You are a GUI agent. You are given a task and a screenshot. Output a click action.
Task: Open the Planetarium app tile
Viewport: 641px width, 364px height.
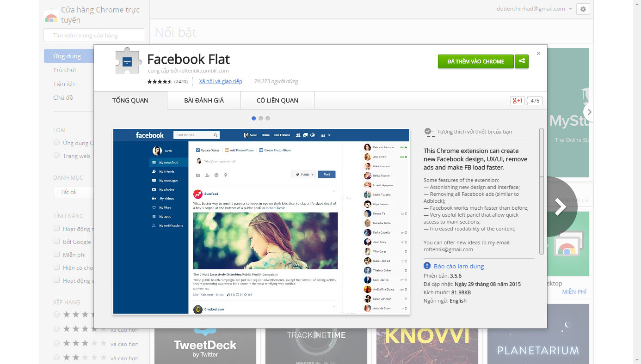[538, 334]
